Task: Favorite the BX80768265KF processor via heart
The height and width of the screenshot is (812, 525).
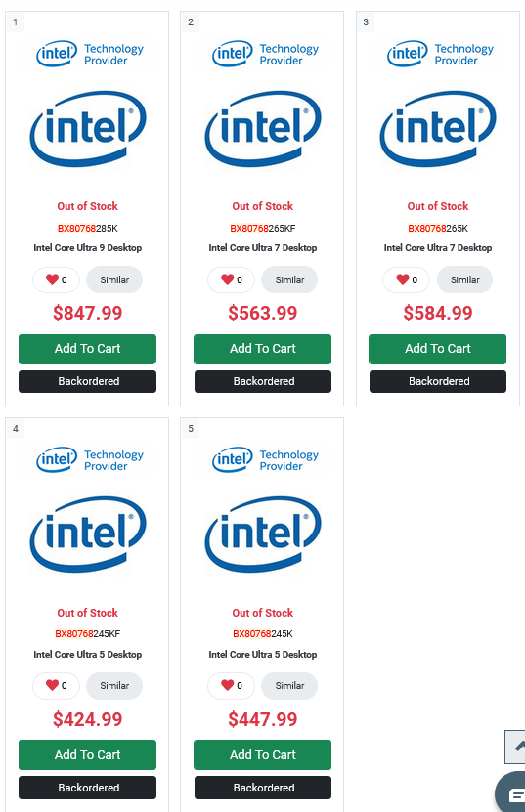Action: pyautogui.click(x=228, y=279)
